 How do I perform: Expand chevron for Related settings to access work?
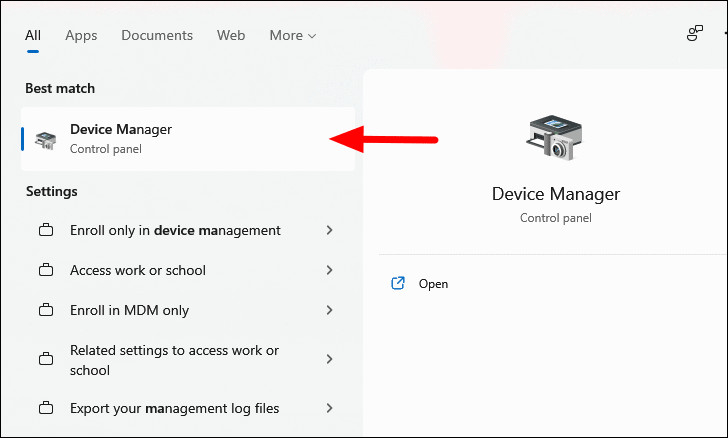pos(329,359)
